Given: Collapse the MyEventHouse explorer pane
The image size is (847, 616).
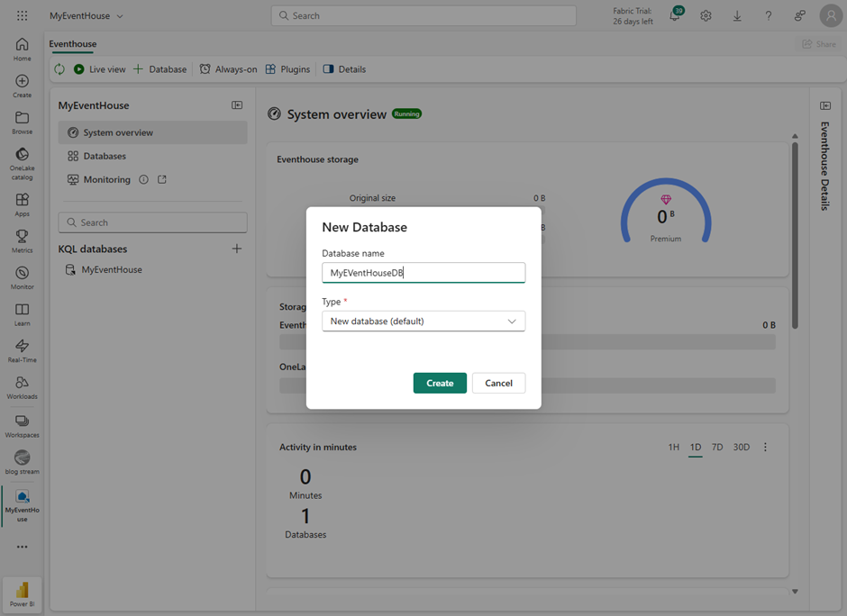Looking at the screenshot, I should (x=237, y=105).
